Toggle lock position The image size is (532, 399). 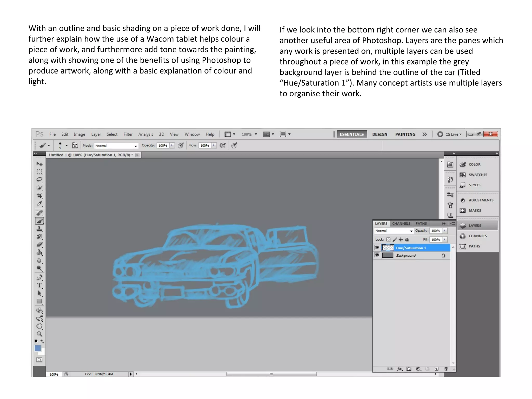401,240
